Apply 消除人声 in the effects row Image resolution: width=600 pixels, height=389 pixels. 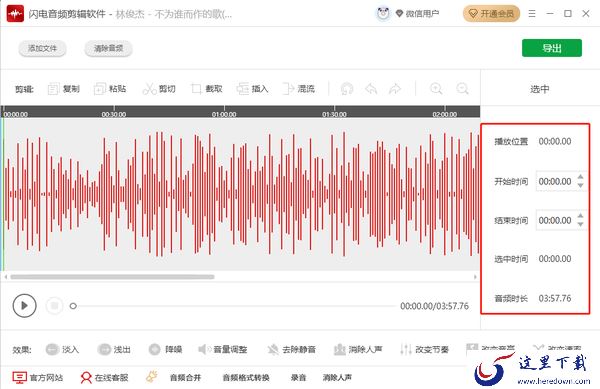[358, 349]
